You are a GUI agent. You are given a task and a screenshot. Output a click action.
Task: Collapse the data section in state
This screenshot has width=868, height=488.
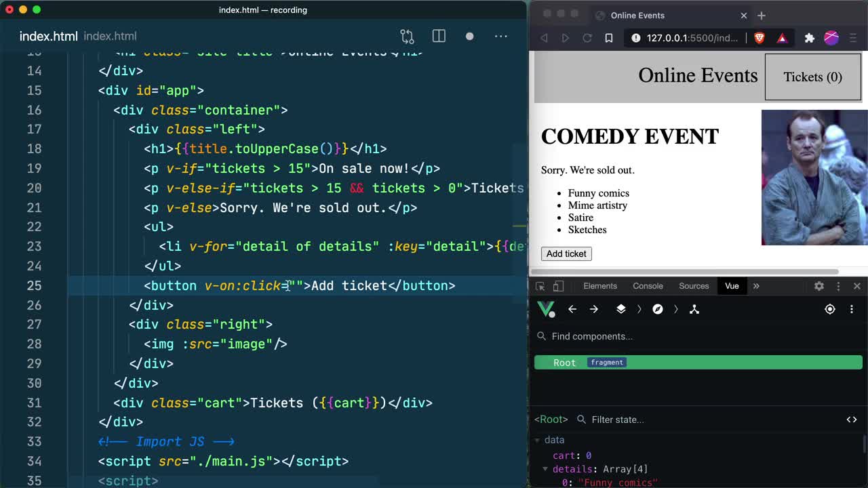click(x=538, y=441)
